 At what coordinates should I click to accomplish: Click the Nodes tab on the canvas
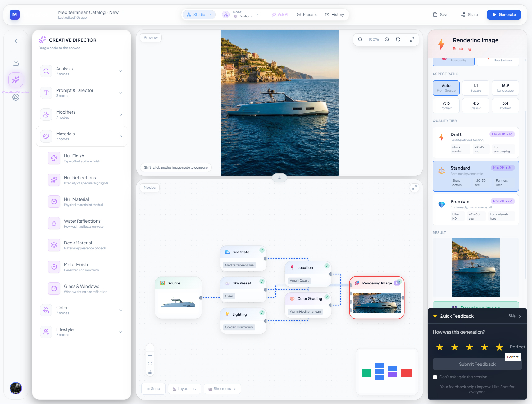tap(149, 187)
